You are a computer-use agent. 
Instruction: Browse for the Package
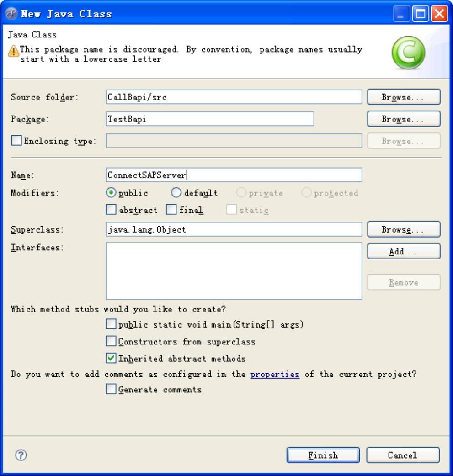click(404, 119)
